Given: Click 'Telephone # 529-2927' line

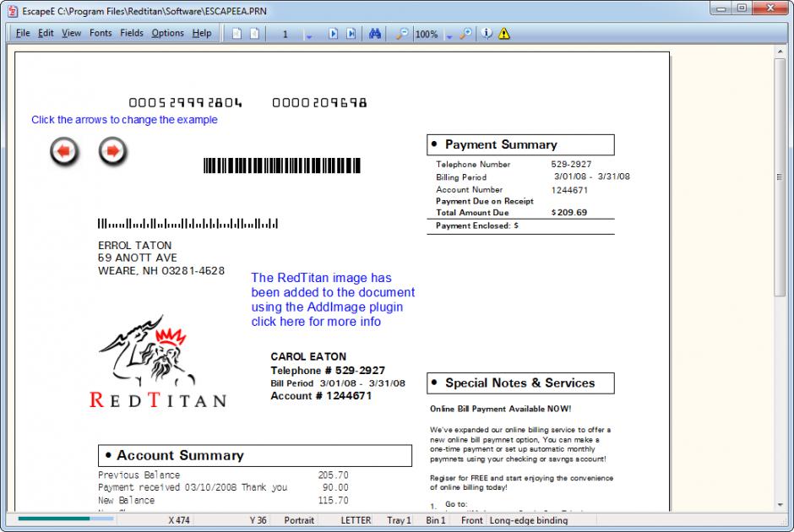Looking at the screenshot, I should tap(328, 371).
